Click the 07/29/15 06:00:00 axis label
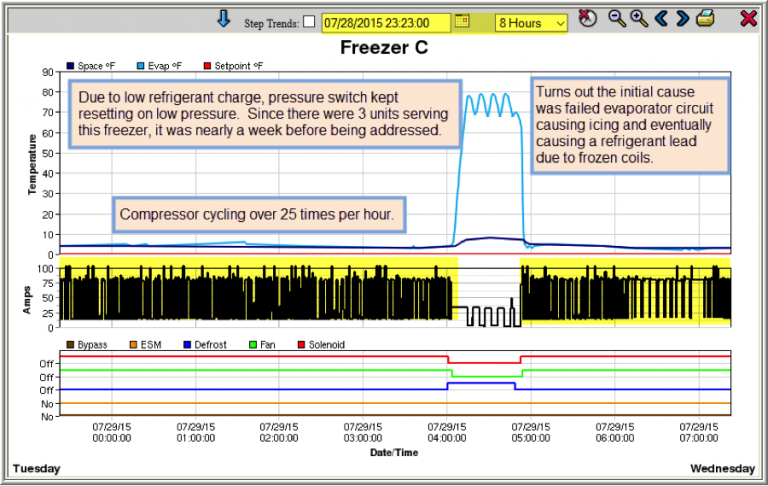768x486 pixels. (x=615, y=433)
